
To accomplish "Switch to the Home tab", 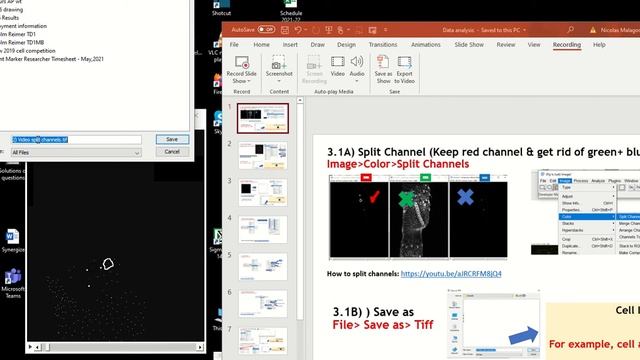I will 261,44.
